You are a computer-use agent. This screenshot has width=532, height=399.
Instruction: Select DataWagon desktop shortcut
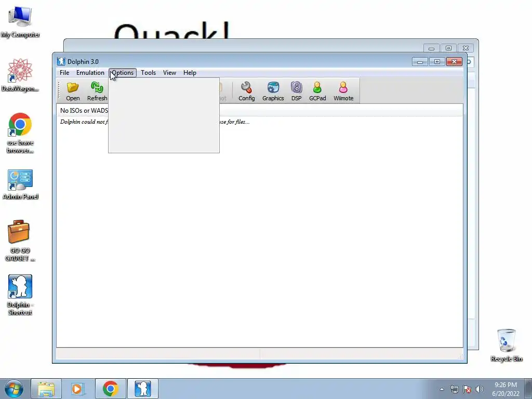click(20, 75)
